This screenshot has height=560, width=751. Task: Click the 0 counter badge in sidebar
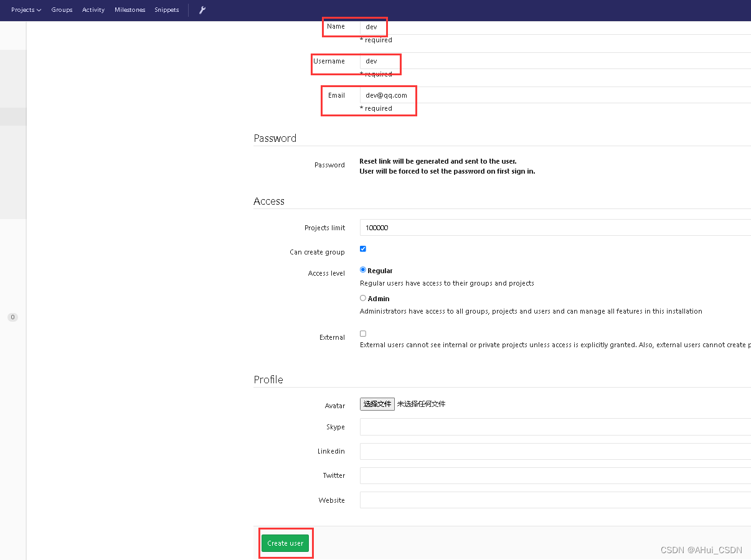[x=12, y=317]
